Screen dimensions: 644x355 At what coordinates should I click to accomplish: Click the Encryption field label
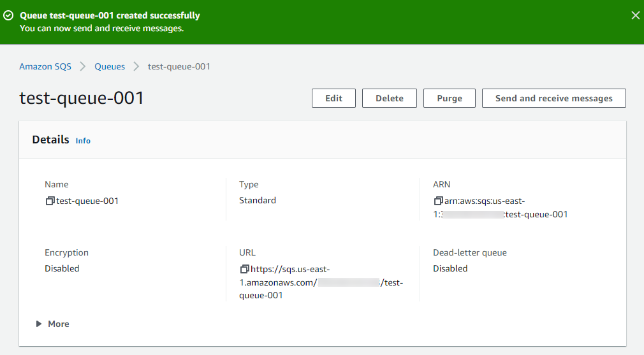(66, 253)
